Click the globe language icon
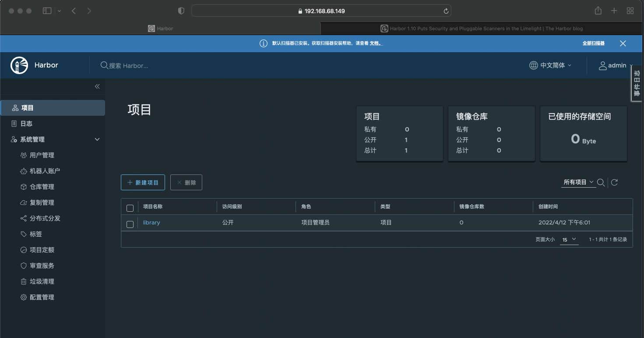 pos(533,65)
